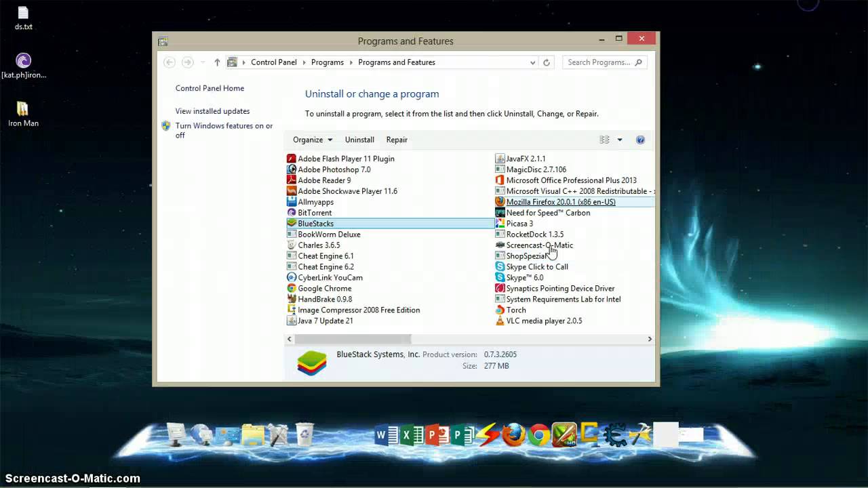Select the Adobe Photoshop 7.0 program icon
This screenshot has width=868, height=488.
[292, 169]
